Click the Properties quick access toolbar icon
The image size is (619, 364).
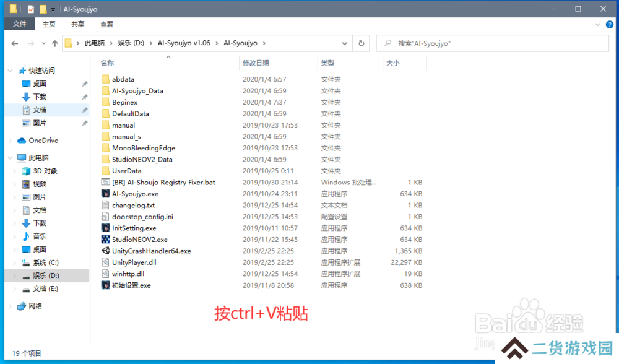click(x=31, y=9)
